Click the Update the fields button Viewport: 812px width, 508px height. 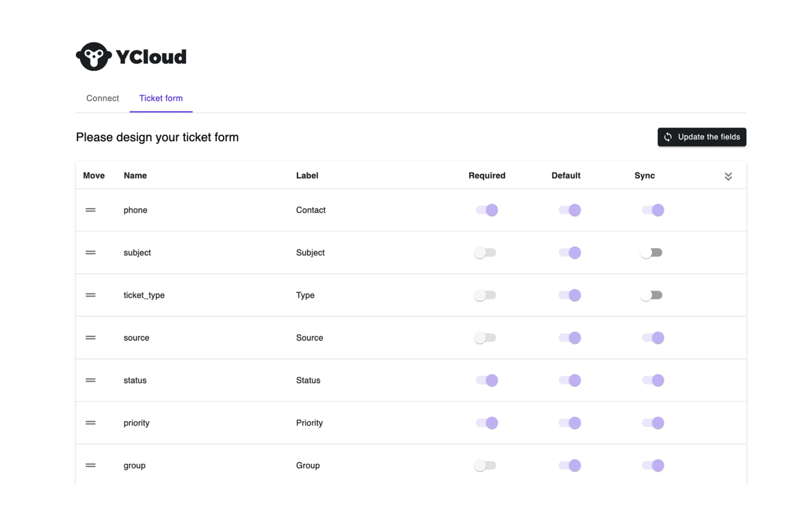[702, 137]
